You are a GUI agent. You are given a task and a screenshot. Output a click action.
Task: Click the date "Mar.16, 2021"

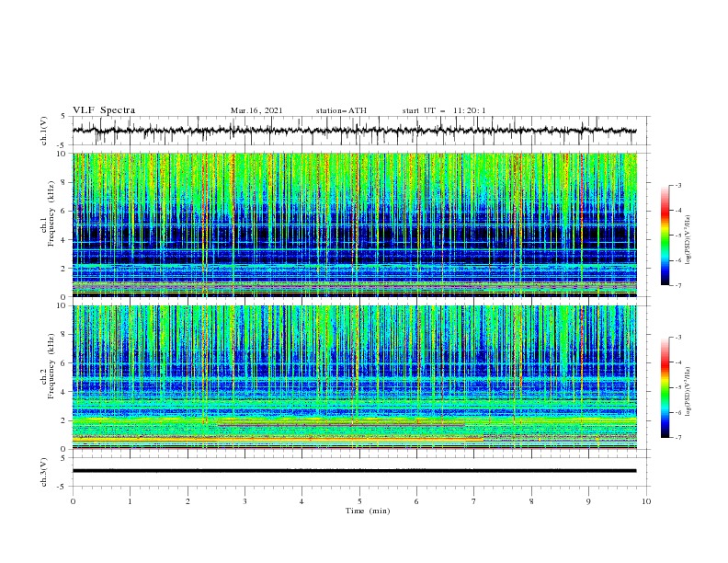tap(256, 110)
